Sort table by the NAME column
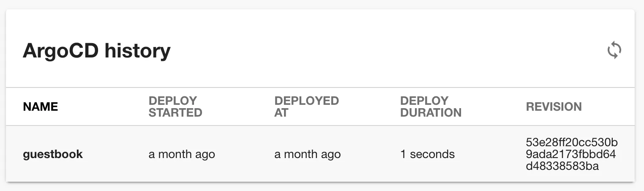Image resolution: width=644 pixels, height=191 pixels. tap(40, 107)
